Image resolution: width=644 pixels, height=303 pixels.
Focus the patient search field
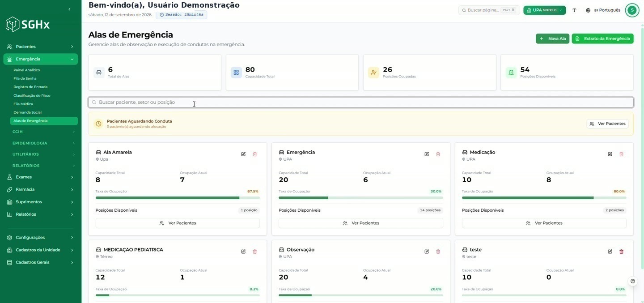361,102
